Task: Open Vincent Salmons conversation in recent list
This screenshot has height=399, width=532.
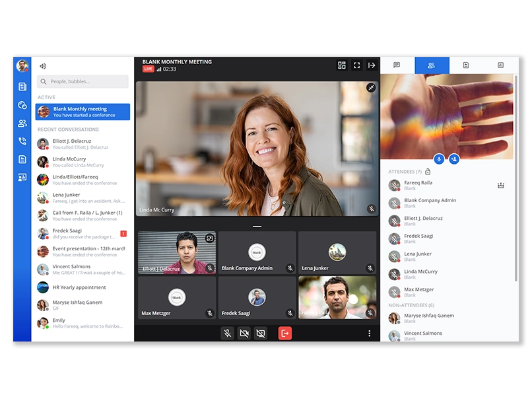Action: pyautogui.click(x=83, y=270)
